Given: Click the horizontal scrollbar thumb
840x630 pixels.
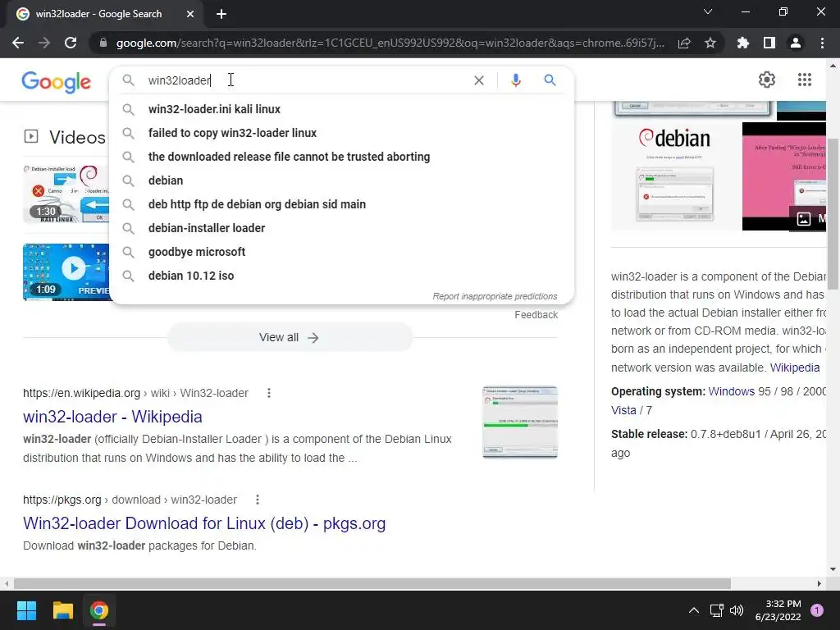Looking at the screenshot, I should [372, 583].
